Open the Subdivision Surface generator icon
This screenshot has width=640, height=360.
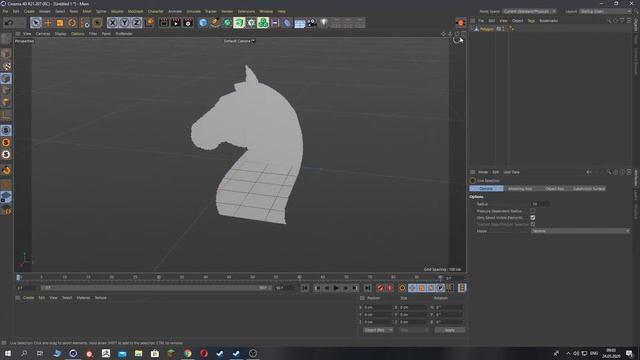point(227,23)
